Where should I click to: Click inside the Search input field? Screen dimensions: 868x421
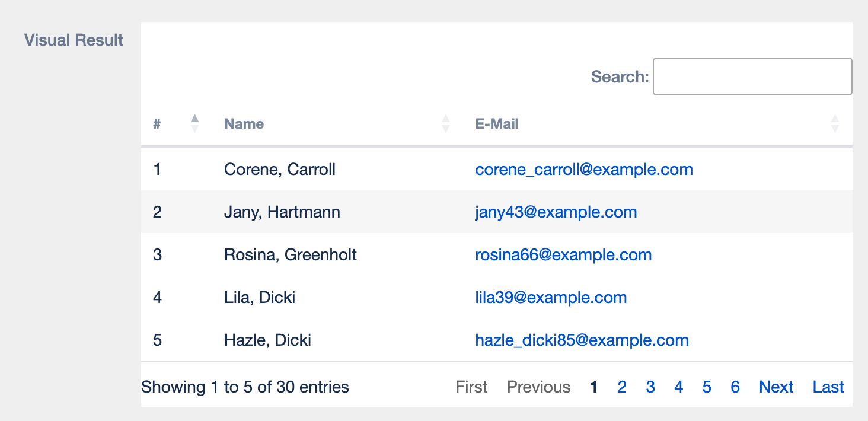point(752,76)
